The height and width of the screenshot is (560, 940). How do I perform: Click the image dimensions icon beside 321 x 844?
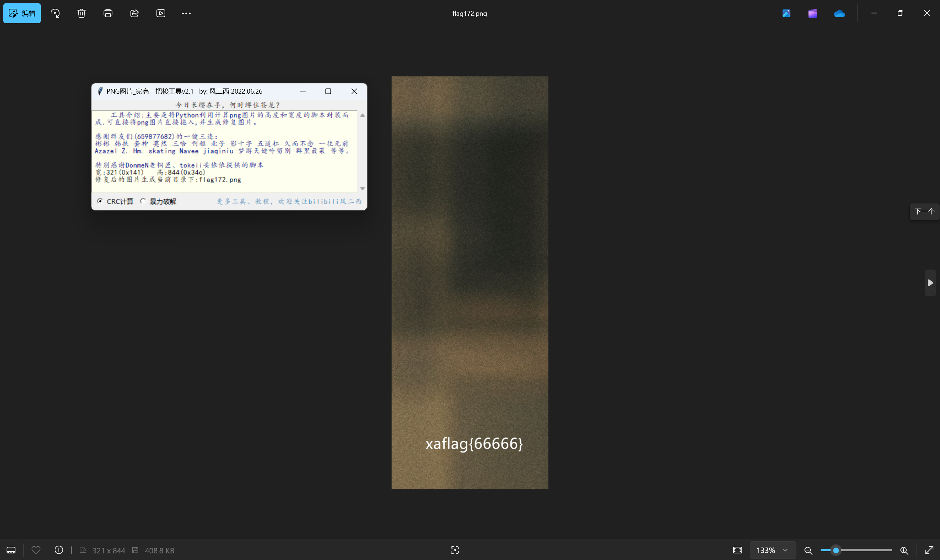coord(83,550)
